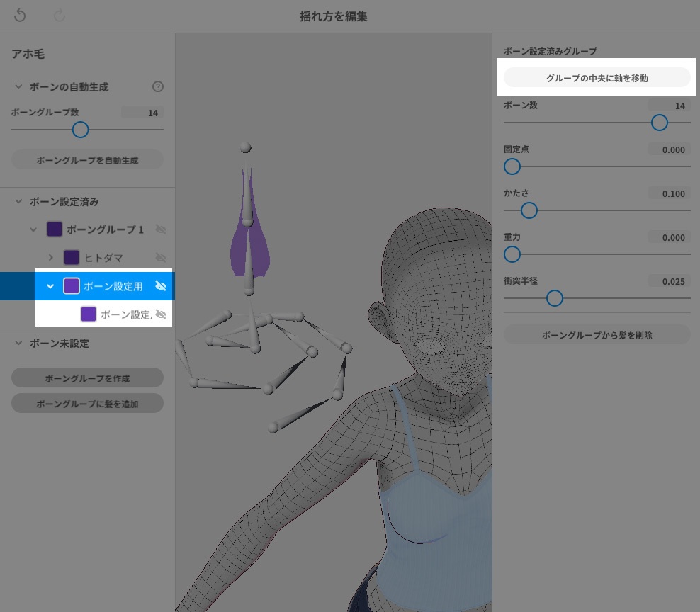This screenshot has height=612, width=700.
Task: Click the 固定点 slider handle
Action: point(512,166)
